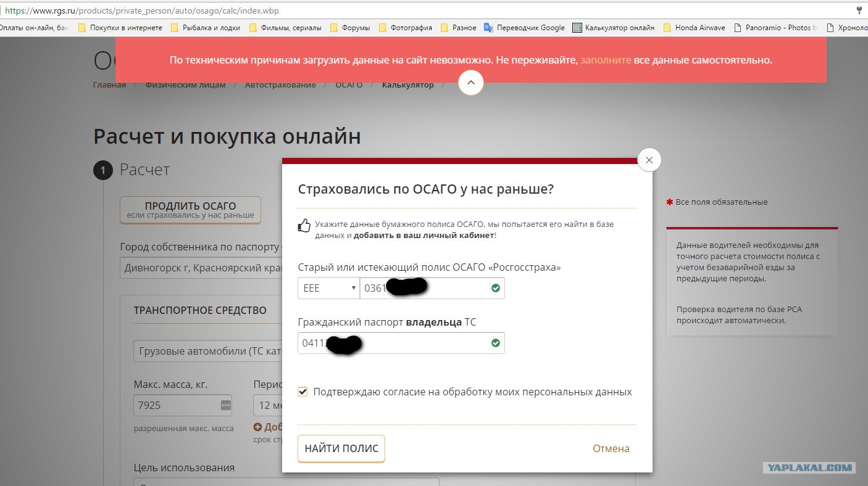Open Рыбалка и лодки bookmark folder
868x486 pixels.
206,28
